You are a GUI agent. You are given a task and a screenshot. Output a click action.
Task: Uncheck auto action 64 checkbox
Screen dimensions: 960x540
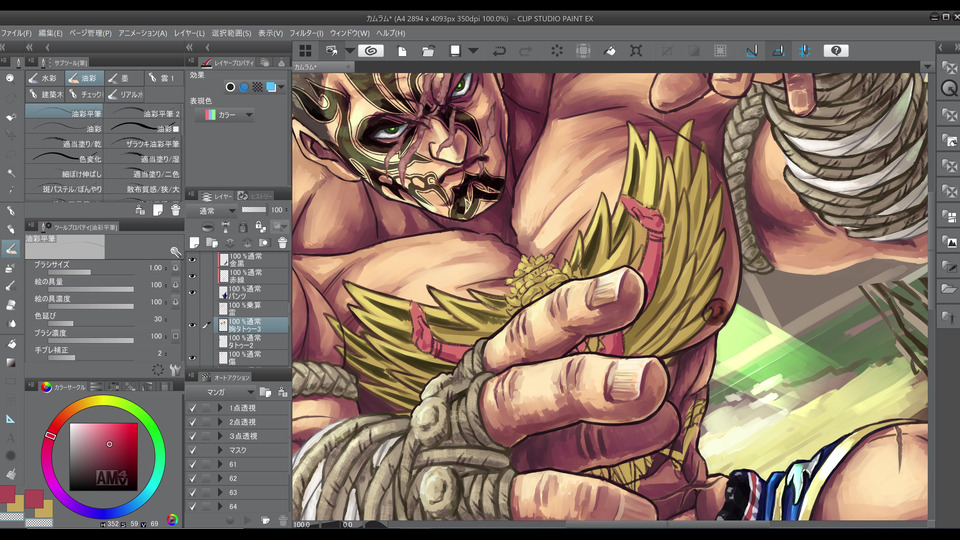(193, 506)
